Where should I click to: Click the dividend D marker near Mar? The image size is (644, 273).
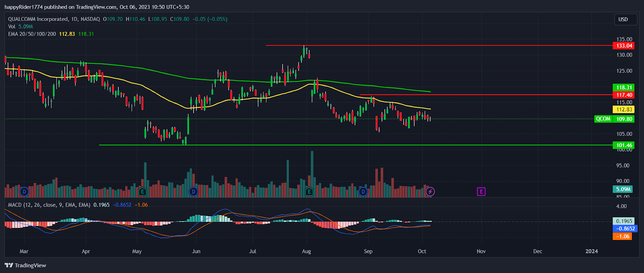pos(25,192)
